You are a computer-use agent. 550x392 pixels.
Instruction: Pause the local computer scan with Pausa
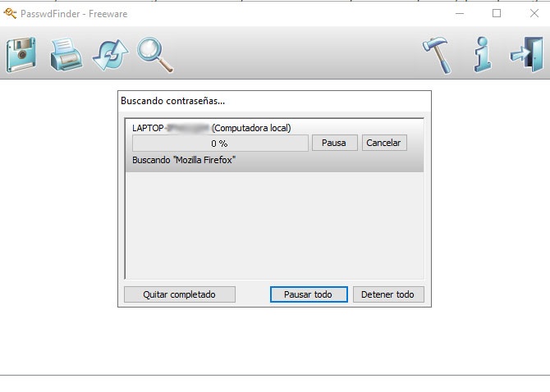tap(334, 143)
